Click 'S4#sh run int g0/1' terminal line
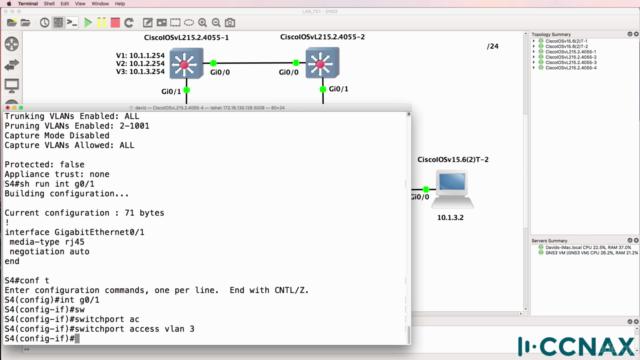 tap(49, 184)
